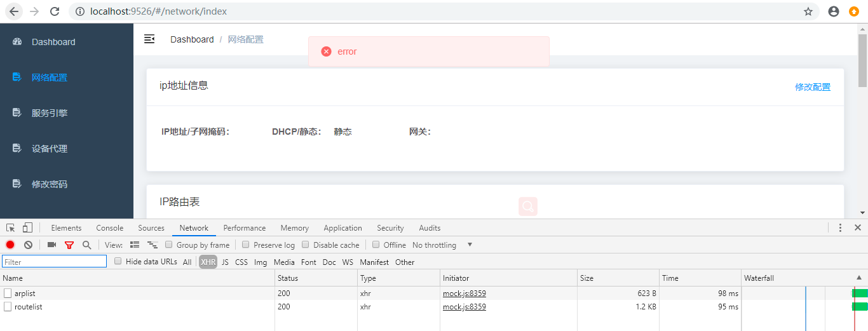Select the routelist request row
This screenshot has width=868, height=331.
pos(434,307)
